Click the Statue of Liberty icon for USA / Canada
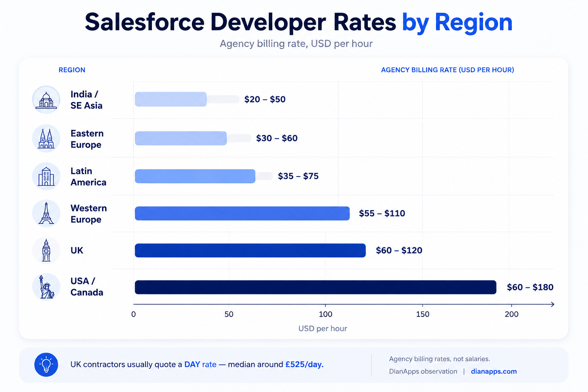This screenshot has width=588, height=392. point(46,287)
